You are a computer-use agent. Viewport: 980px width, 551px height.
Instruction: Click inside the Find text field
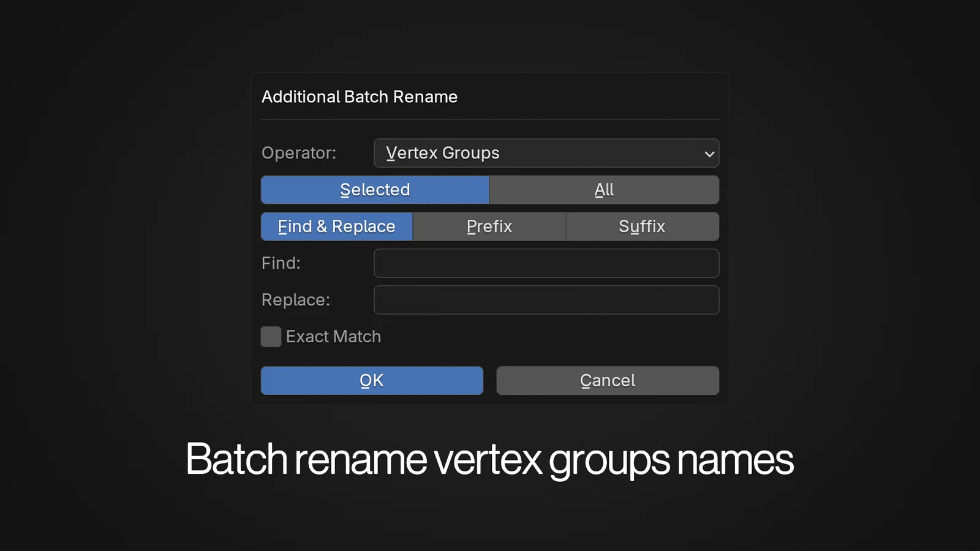(546, 263)
